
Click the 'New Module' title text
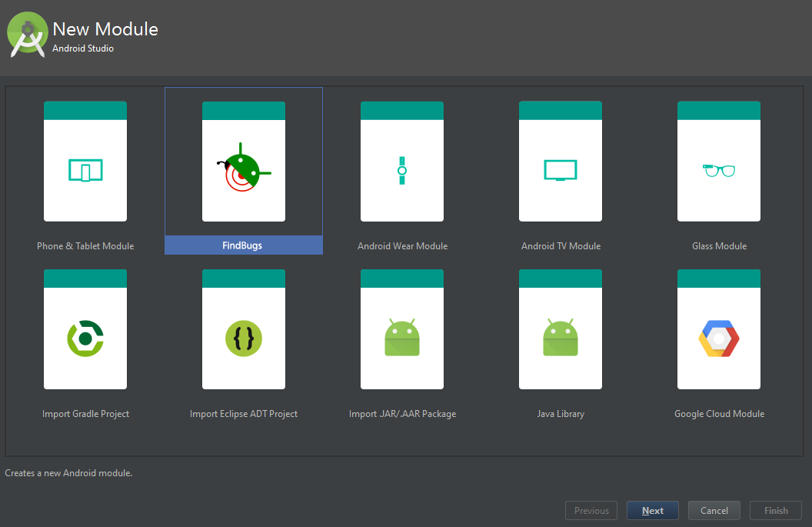[105, 29]
